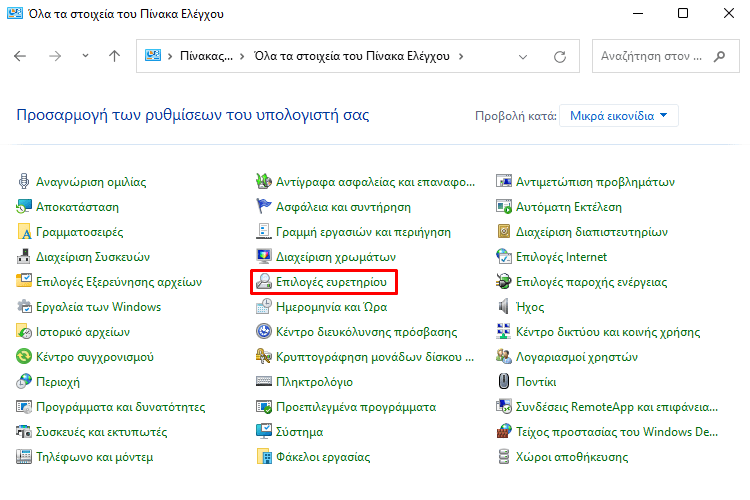
Task: Open the Ιστορικό αρχείων icon
Action: pos(24,332)
